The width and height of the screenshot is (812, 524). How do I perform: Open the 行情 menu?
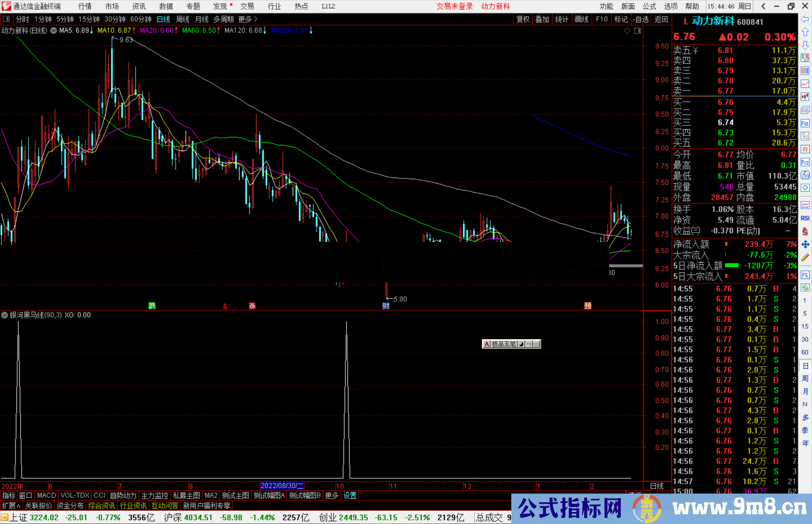click(x=85, y=6)
